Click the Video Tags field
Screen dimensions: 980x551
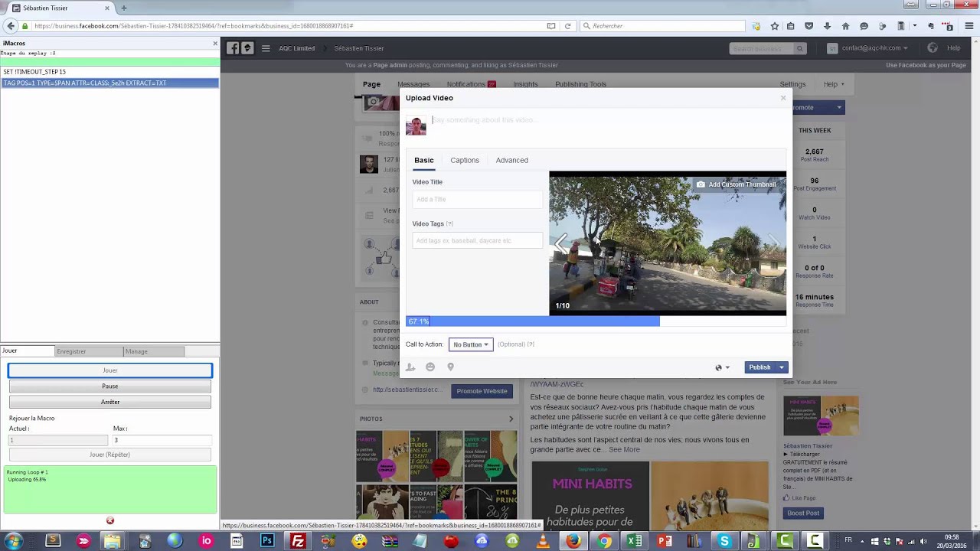[477, 240]
